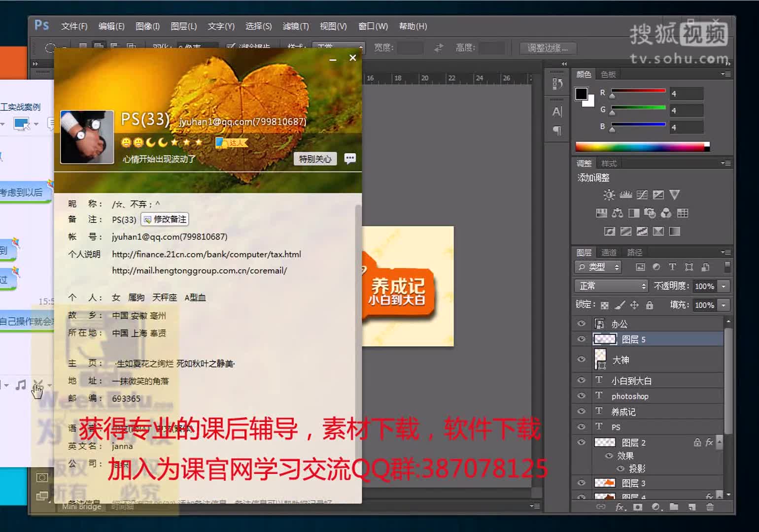Open the 窗口(W) menu
The image size is (759, 532).
pyautogui.click(x=373, y=26)
